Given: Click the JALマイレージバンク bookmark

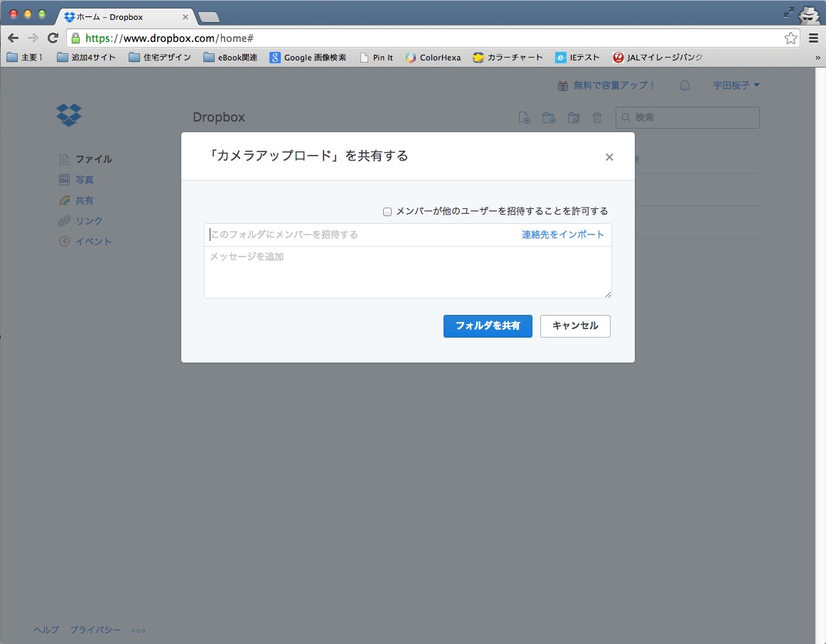Looking at the screenshot, I should coord(658,58).
